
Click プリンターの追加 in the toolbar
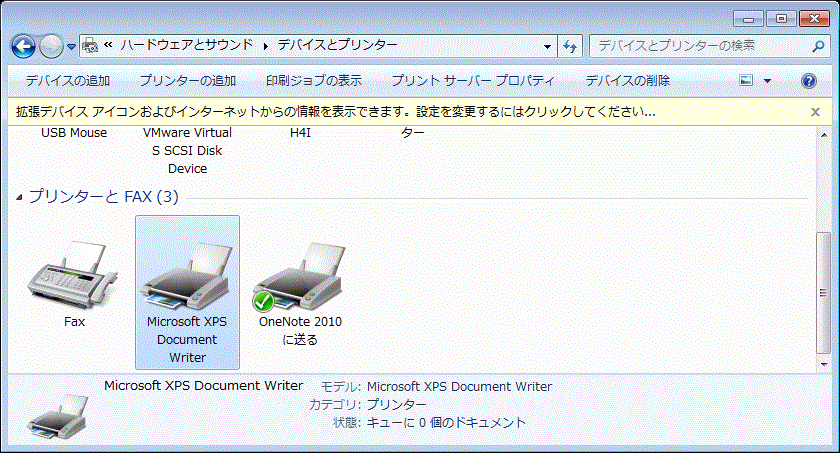pyautogui.click(x=188, y=80)
